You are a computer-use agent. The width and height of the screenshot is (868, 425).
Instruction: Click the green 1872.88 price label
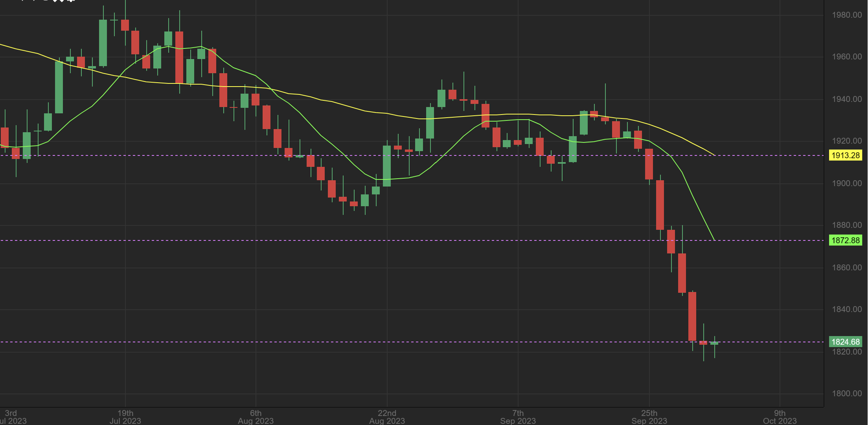coord(846,240)
